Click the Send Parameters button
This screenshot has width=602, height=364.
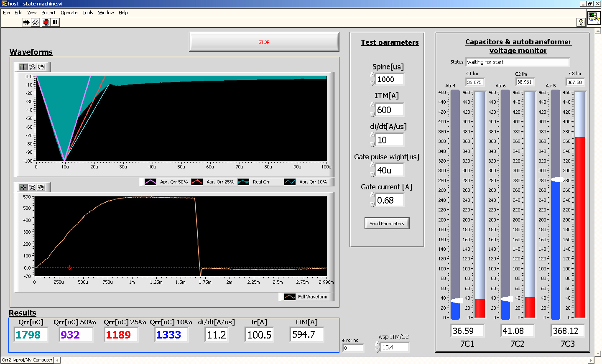[387, 224]
